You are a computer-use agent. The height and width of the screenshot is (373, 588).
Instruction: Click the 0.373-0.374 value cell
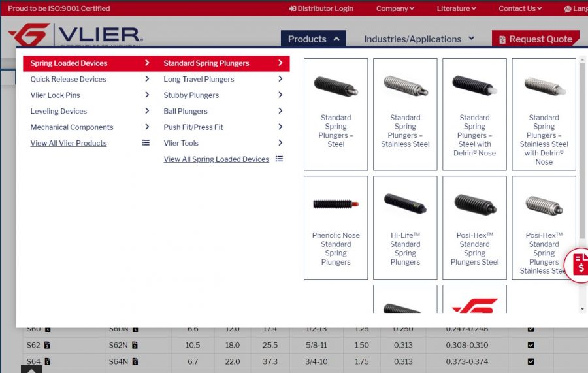point(467,361)
